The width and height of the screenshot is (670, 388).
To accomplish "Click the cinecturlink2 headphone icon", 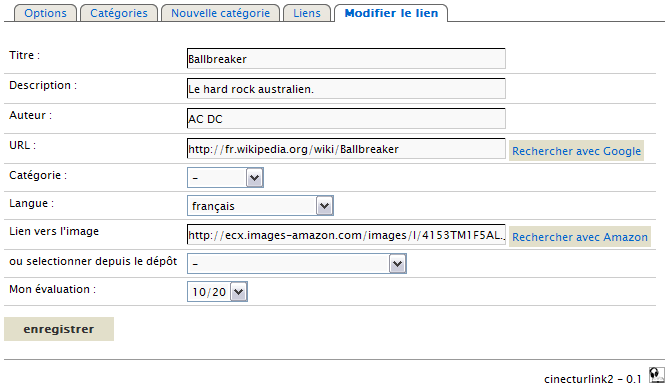I will [656, 375].
